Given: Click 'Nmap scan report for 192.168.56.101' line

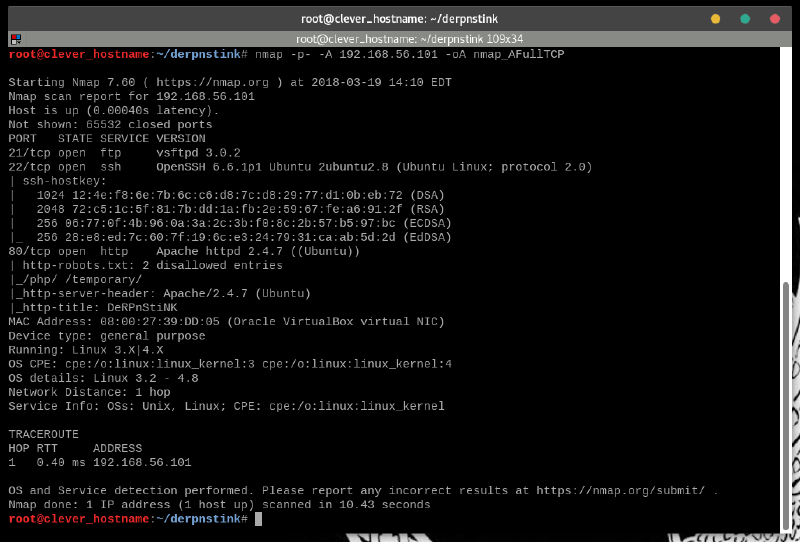Looking at the screenshot, I should [132, 96].
